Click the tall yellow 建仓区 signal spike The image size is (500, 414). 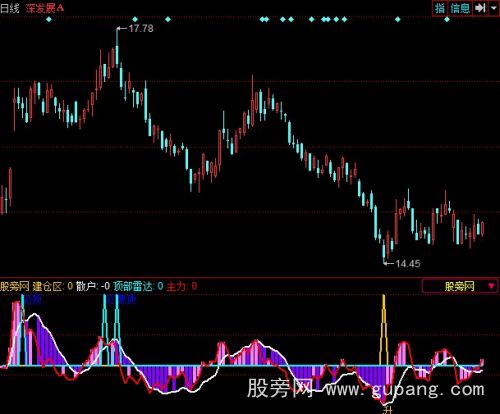click(x=384, y=330)
